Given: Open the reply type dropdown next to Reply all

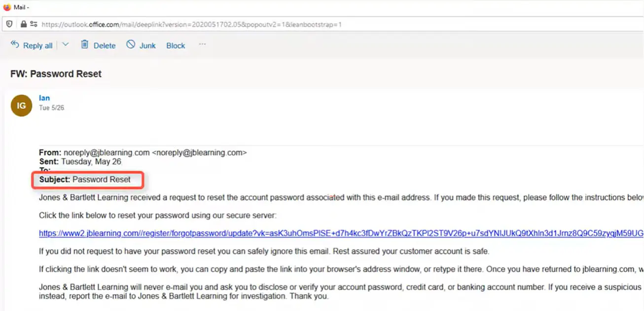Looking at the screenshot, I should [65, 45].
